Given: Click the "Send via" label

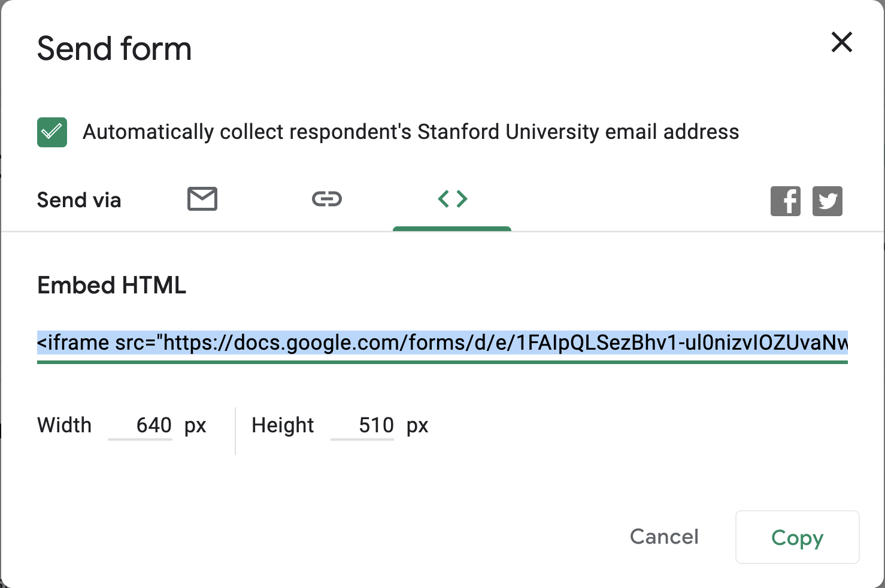Looking at the screenshot, I should point(79,200).
